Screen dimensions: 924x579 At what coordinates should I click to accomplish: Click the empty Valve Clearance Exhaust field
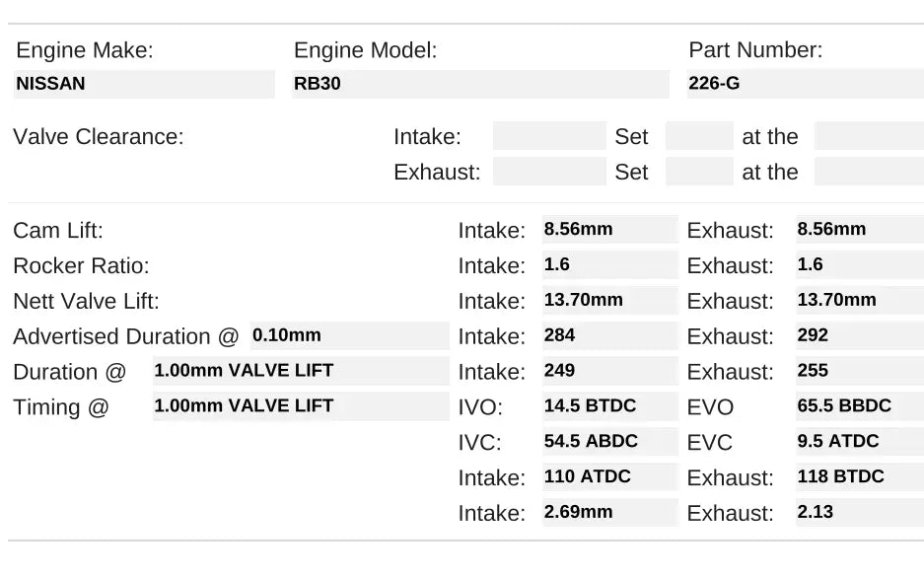[548, 172]
